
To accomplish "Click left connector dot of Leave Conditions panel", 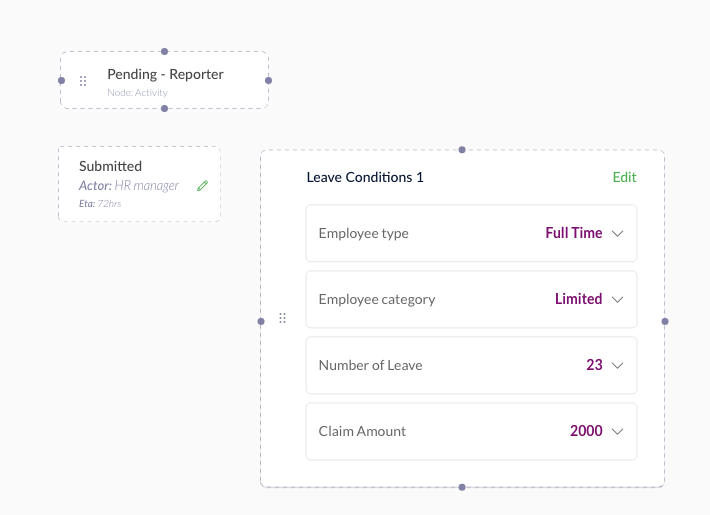I will click(261, 322).
